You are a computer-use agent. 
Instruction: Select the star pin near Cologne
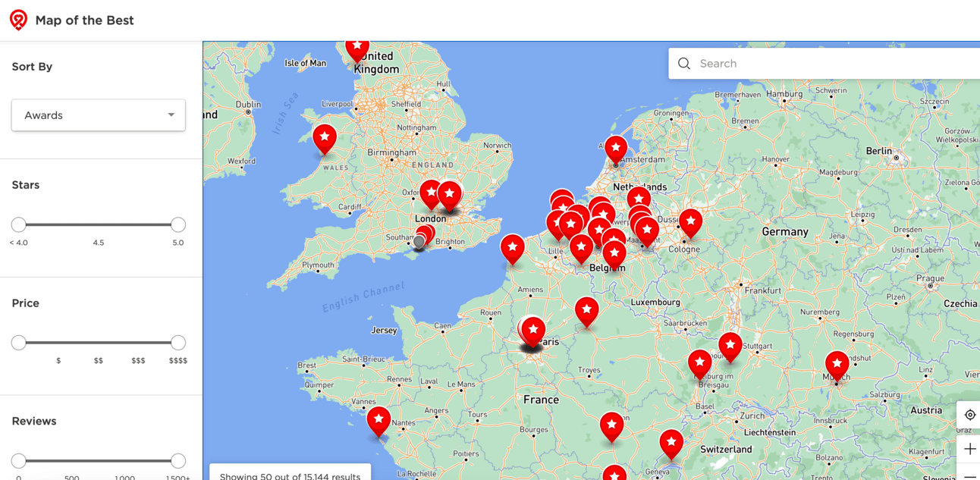point(690,222)
